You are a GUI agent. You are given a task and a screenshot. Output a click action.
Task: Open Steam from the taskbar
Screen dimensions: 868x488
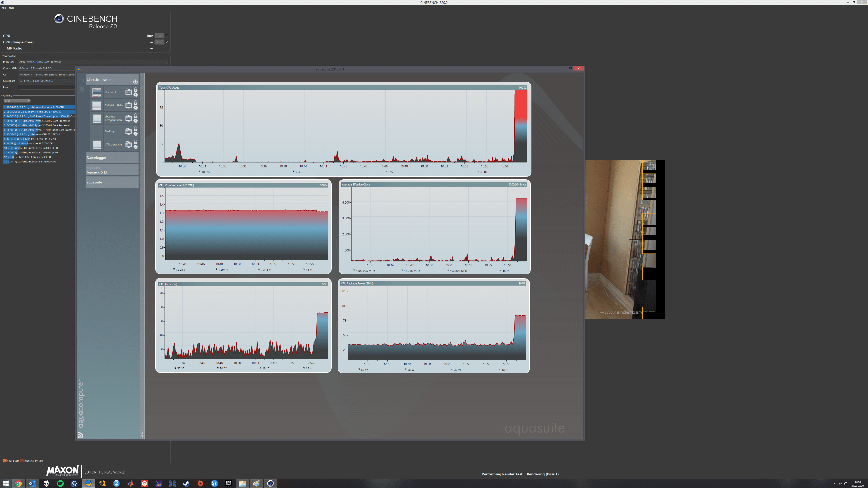pos(186,484)
